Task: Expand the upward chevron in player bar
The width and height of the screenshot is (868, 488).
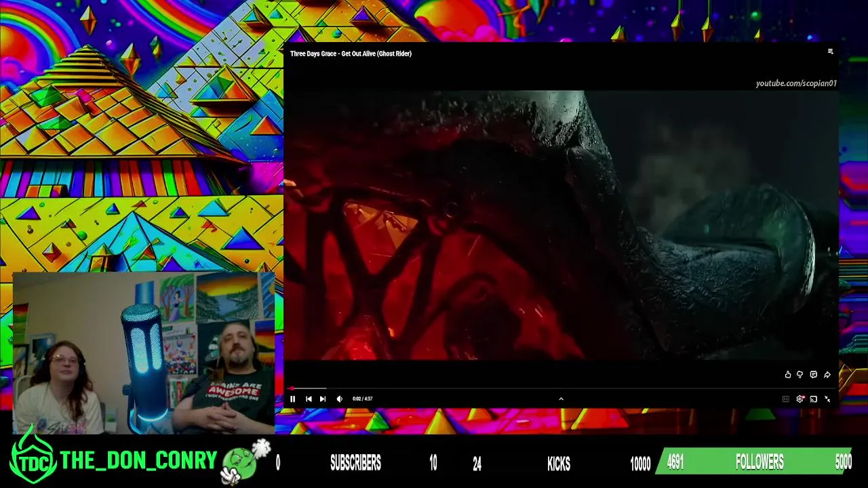Action: [561, 399]
